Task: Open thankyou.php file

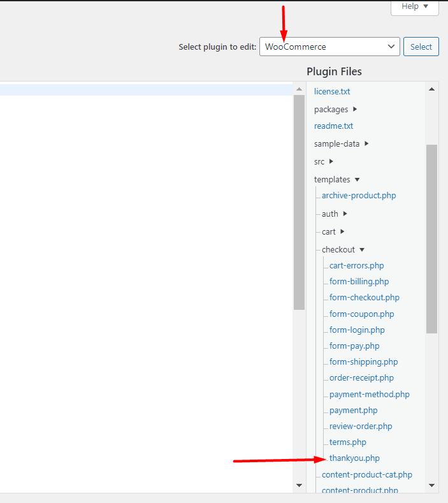Action: click(x=354, y=458)
